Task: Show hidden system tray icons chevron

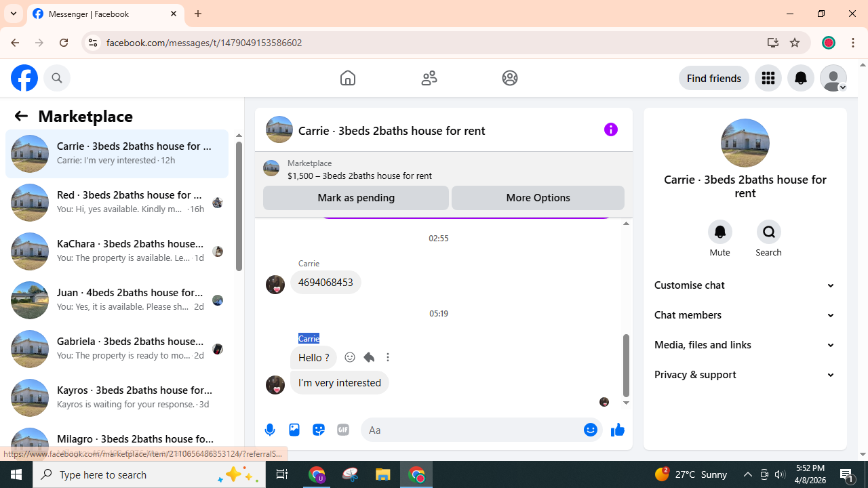Action: pos(747,474)
